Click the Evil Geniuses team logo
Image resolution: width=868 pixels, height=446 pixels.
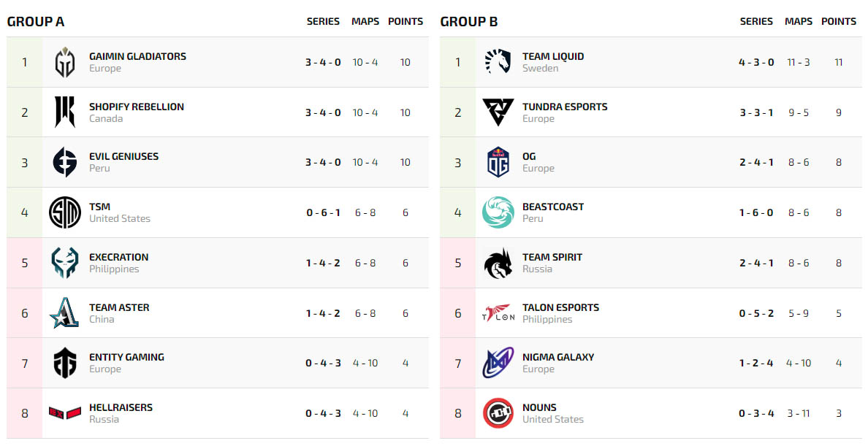tap(65, 162)
